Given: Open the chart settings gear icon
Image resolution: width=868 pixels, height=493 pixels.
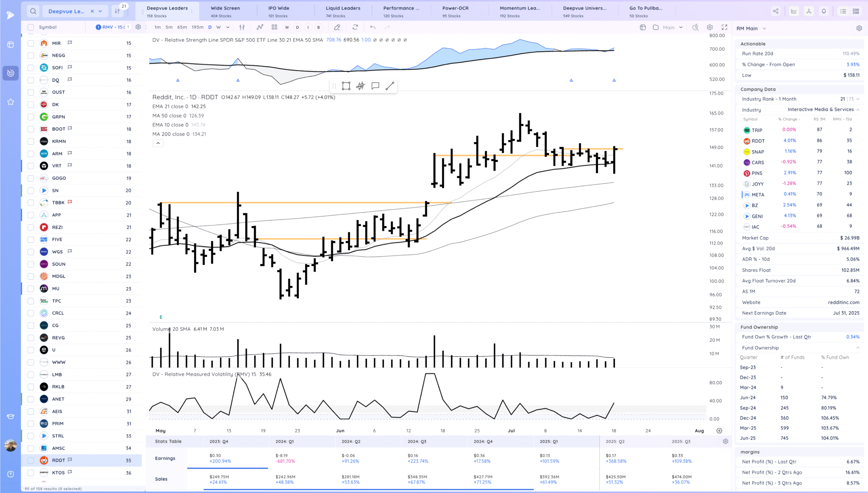Looking at the screenshot, I should coord(710,27).
